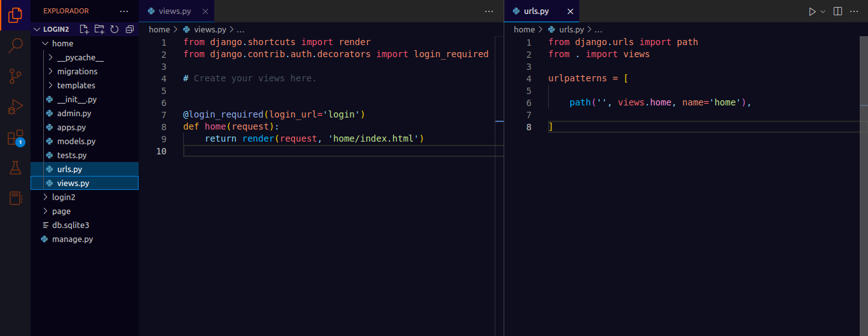The image size is (868, 336).
Task: Expand the templates folder
Action: 76,86
